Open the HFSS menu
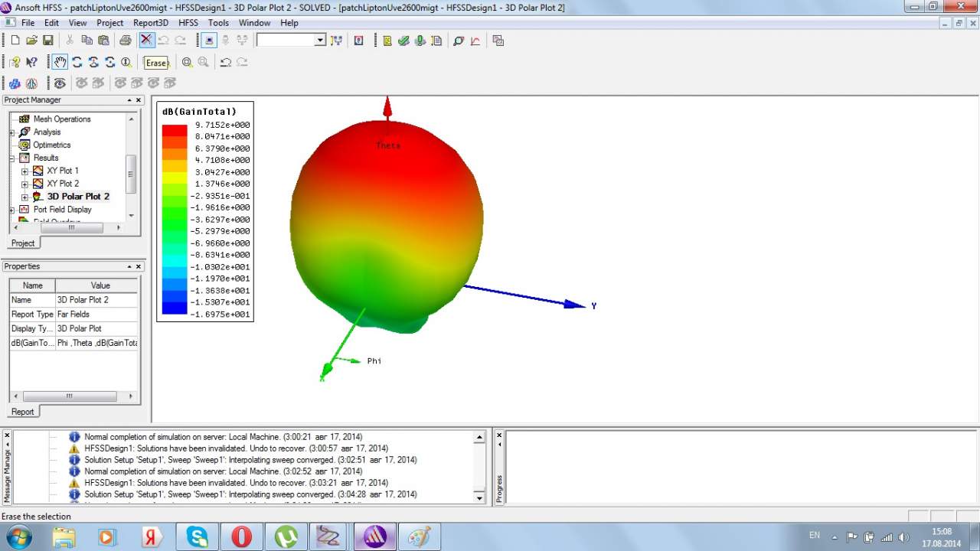 click(x=188, y=23)
